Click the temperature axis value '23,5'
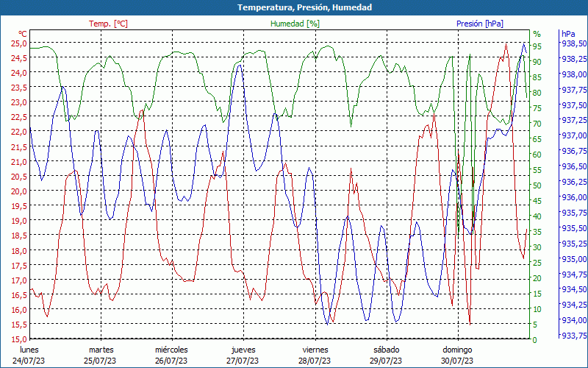588x368 pixels. pyautogui.click(x=19, y=88)
